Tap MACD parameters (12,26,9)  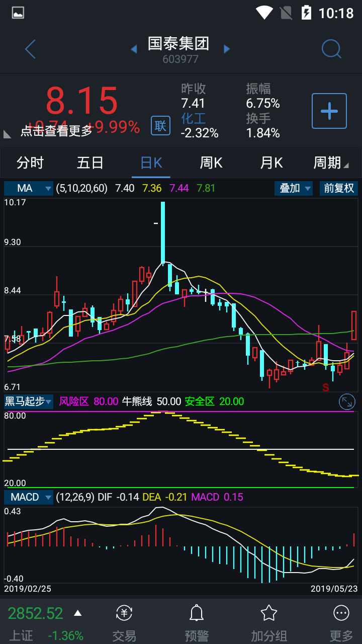74,497
